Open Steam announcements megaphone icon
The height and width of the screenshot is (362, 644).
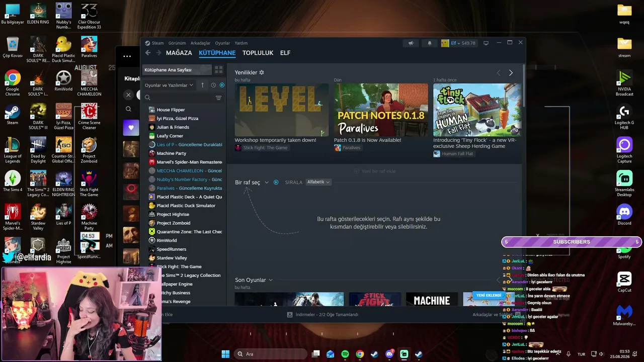click(x=411, y=43)
